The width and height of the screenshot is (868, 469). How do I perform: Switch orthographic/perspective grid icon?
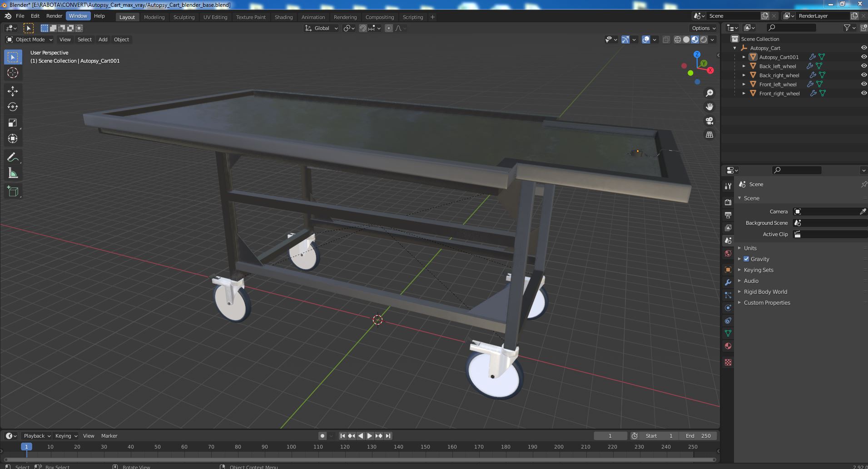709,134
